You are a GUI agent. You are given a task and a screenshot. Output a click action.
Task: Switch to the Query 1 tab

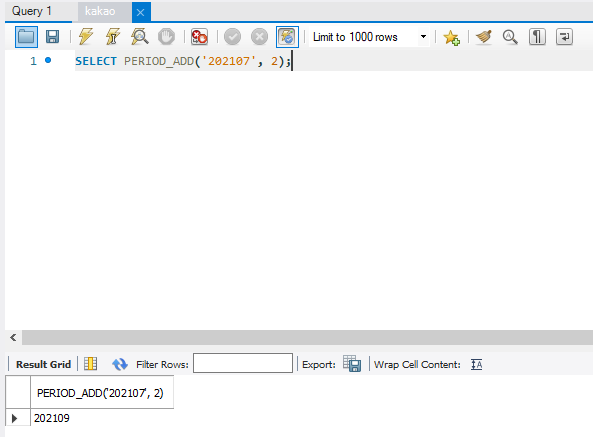pos(32,11)
